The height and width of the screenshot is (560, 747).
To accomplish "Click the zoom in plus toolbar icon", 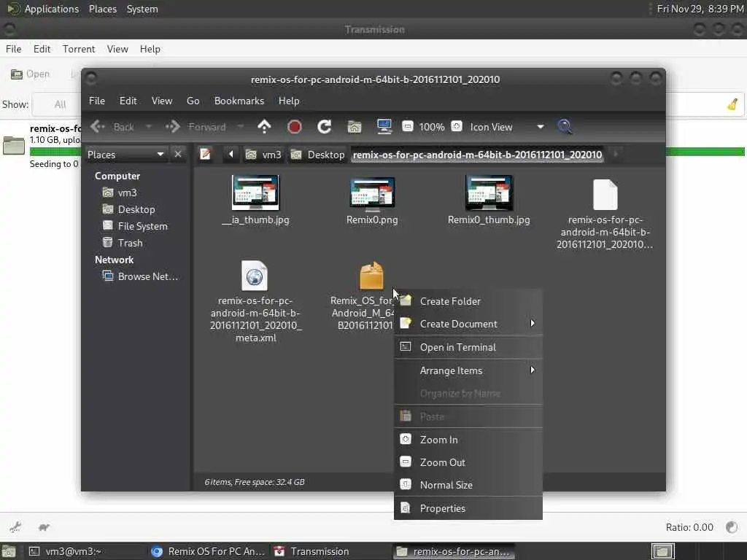I will (x=457, y=127).
